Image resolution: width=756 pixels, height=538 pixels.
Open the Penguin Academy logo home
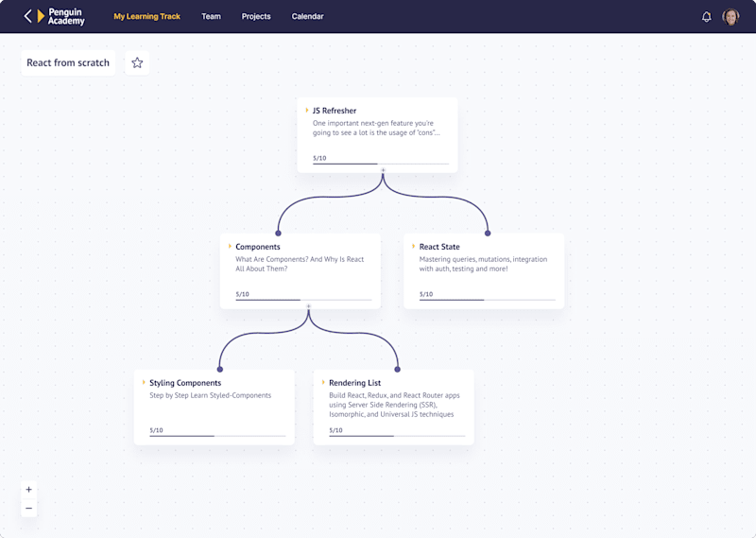(x=60, y=16)
